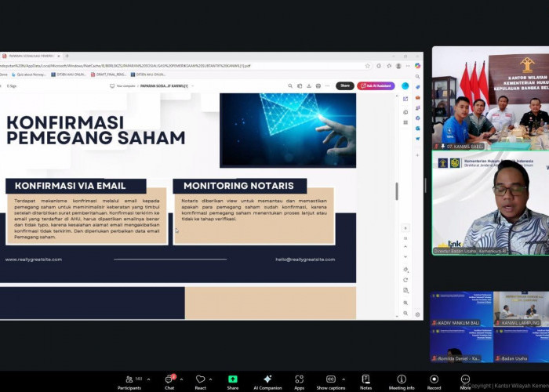Click the PDF vertical scrollbar thumb
549x392 pixels.
pyautogui.click(x=397, y=191)
